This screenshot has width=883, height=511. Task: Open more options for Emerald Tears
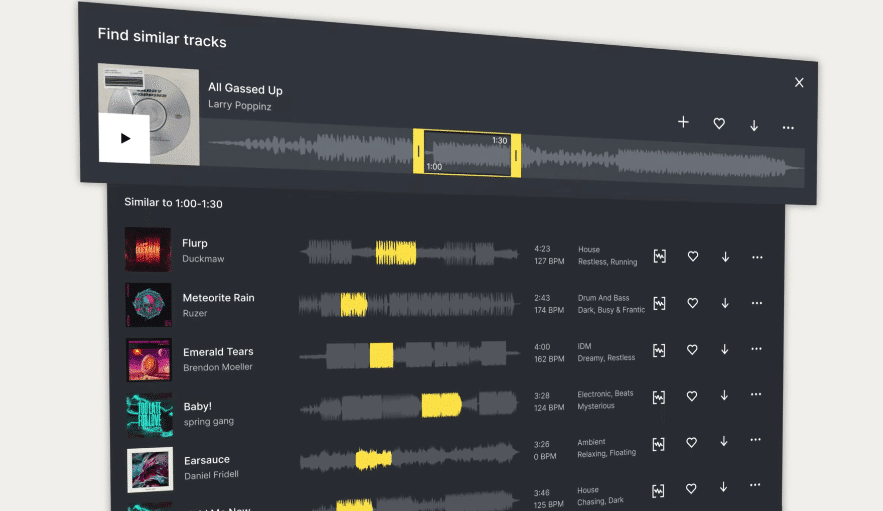756,349
